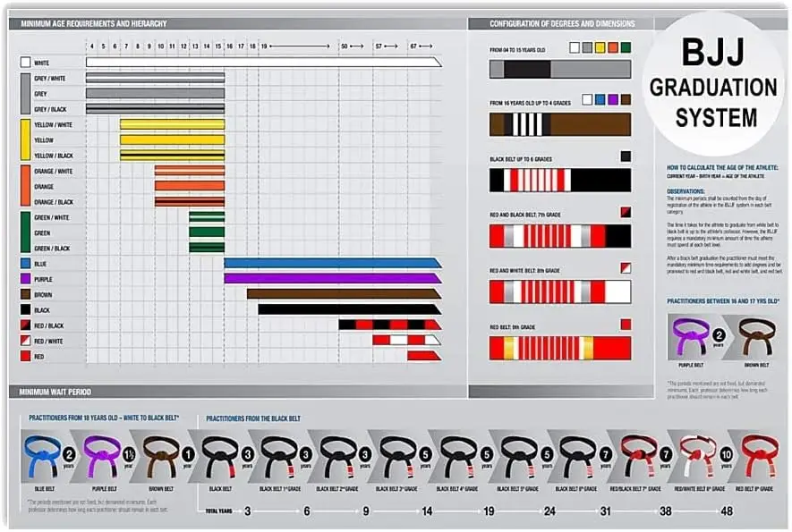The image size is (792, 532).
Task: Select the Black Belt 2nd Grade icon
Action: (x=339, y=457)
